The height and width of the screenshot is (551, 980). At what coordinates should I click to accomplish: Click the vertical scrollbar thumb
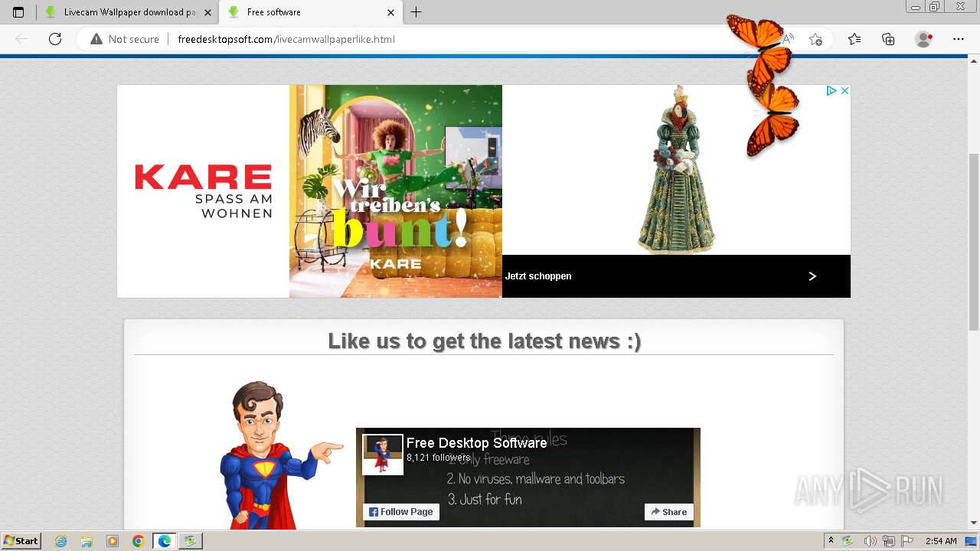tap(974, 241)
